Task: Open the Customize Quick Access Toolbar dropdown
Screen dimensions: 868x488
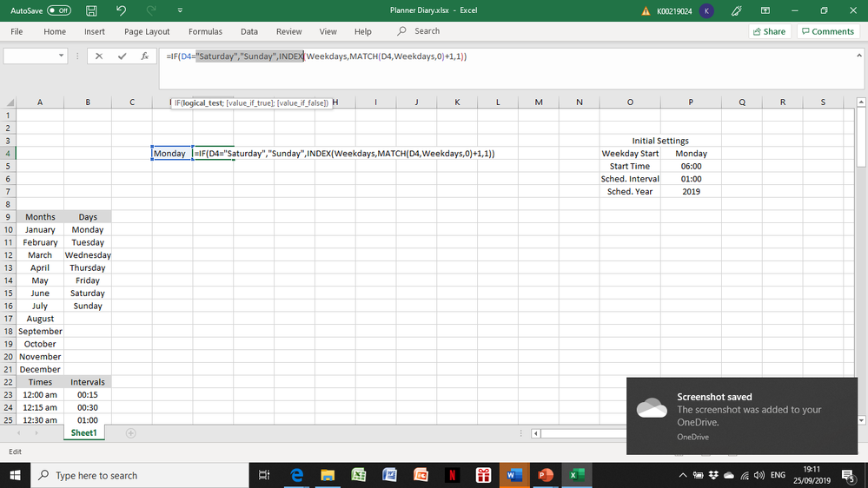Action: point(180,10)
